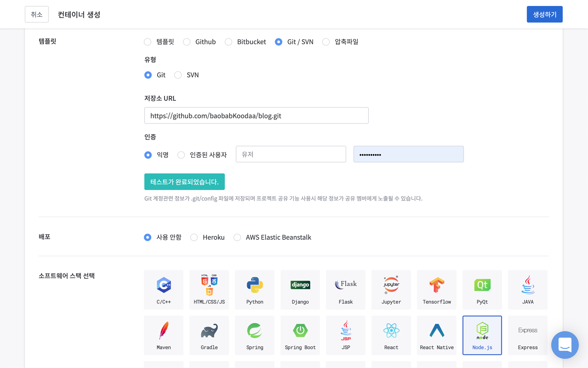Pick the React stack icon
This screenshot has width=588, height=368.
click(x=391, y=335)
